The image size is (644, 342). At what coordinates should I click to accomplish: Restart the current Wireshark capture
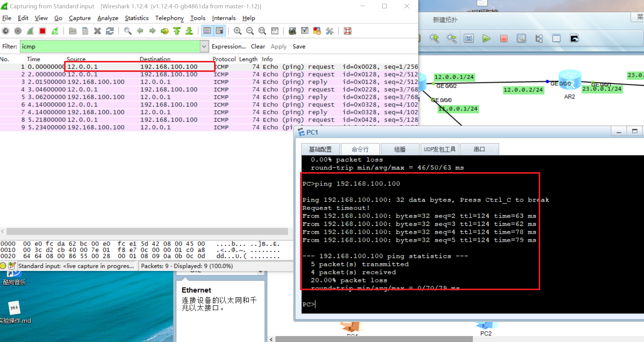(55, 31)
